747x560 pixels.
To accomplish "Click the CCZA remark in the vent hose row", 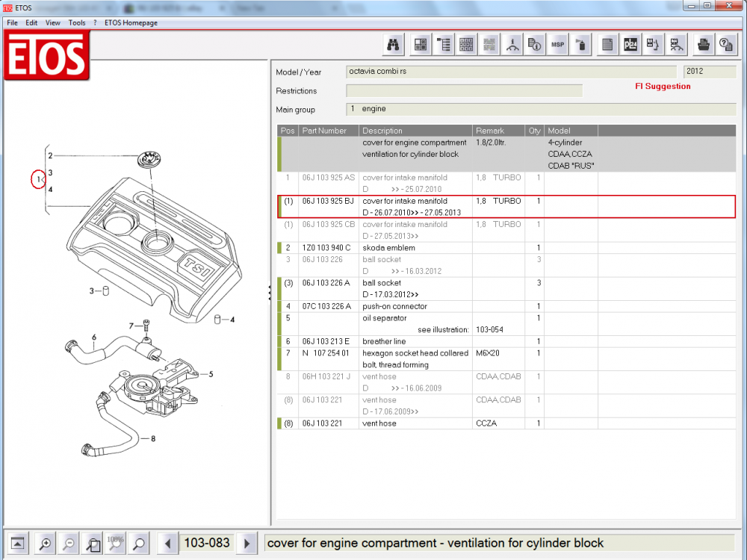I will coord(486,423).
